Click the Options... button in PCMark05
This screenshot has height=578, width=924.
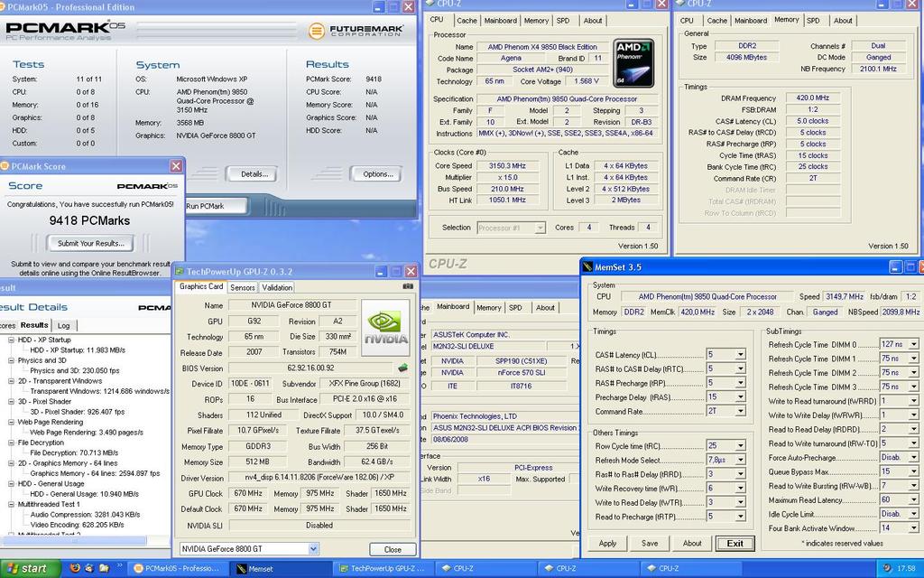tap(378, 174)
